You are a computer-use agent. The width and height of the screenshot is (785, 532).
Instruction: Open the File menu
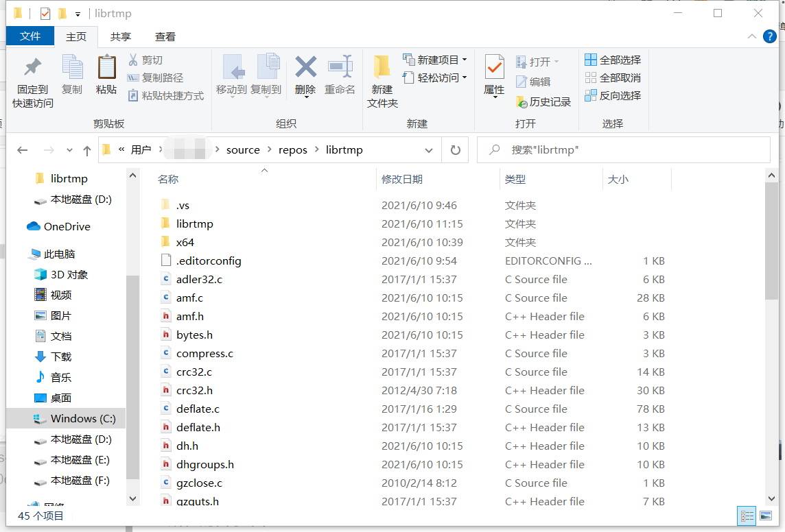click(x=30, y=36)
